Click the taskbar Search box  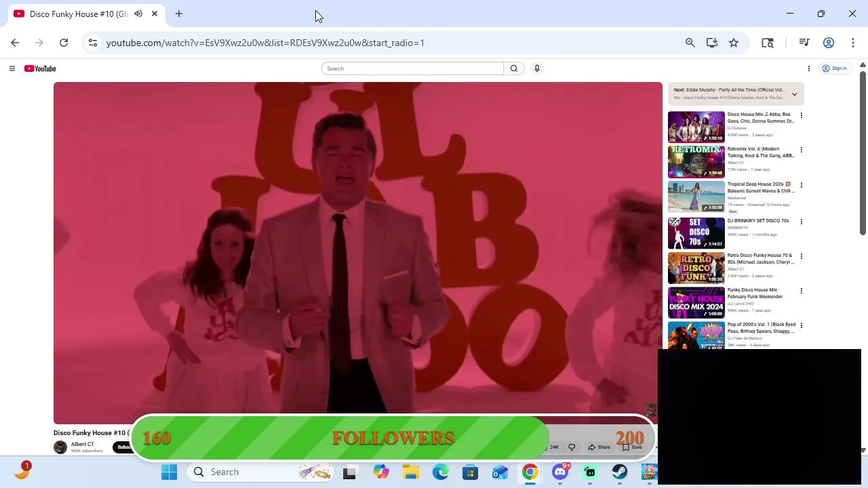(x=262, y=472)
